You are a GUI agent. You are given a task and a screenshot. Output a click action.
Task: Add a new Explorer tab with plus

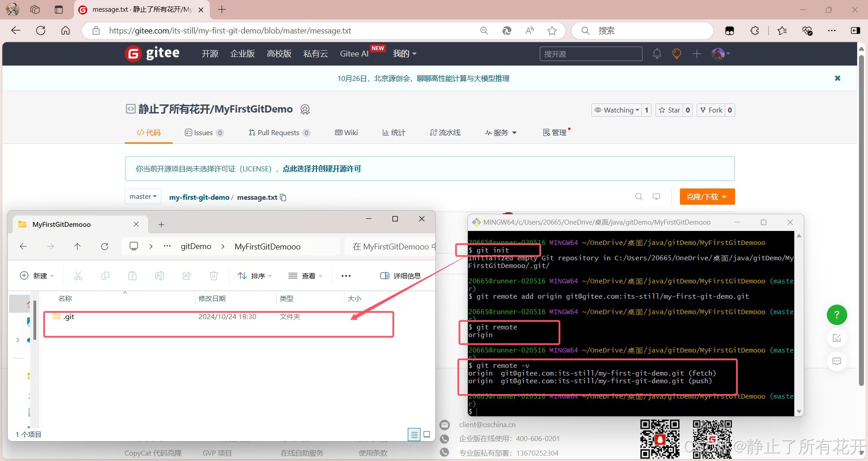[x=161, y=224]
